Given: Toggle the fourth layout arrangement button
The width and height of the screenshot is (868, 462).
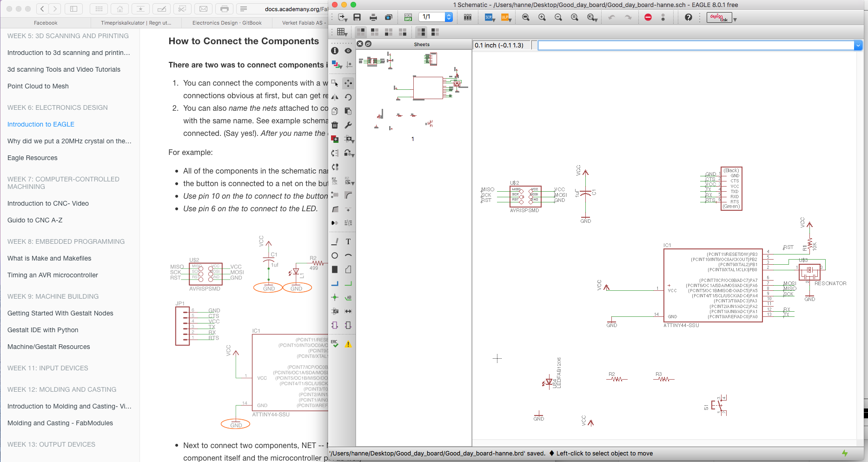Looking at the screenshot, I should (403, 32).
